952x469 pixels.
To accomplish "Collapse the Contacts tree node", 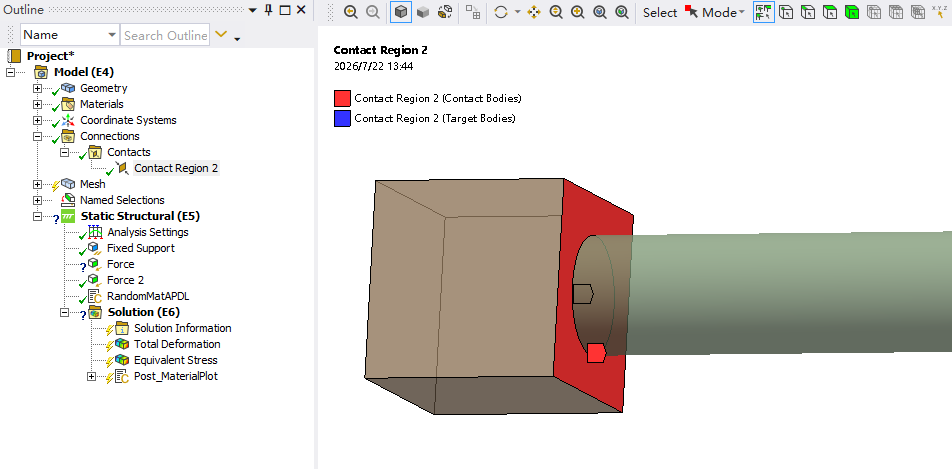I will coord(64,152).
